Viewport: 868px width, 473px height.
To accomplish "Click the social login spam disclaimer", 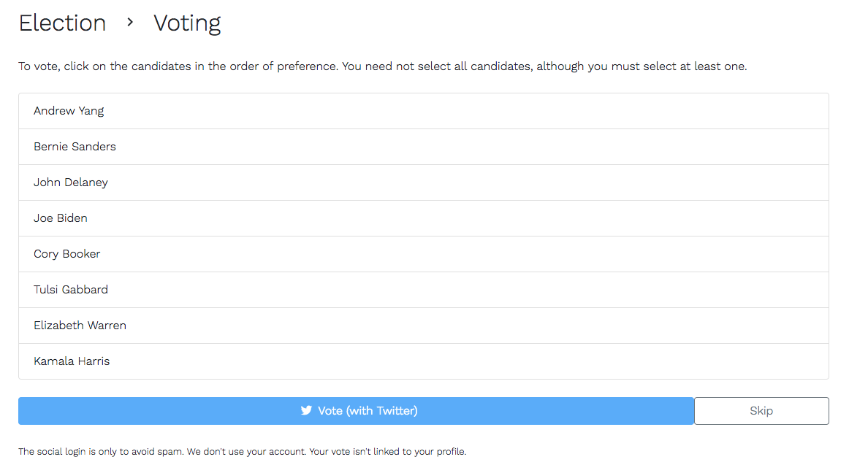I will (242, 452).
